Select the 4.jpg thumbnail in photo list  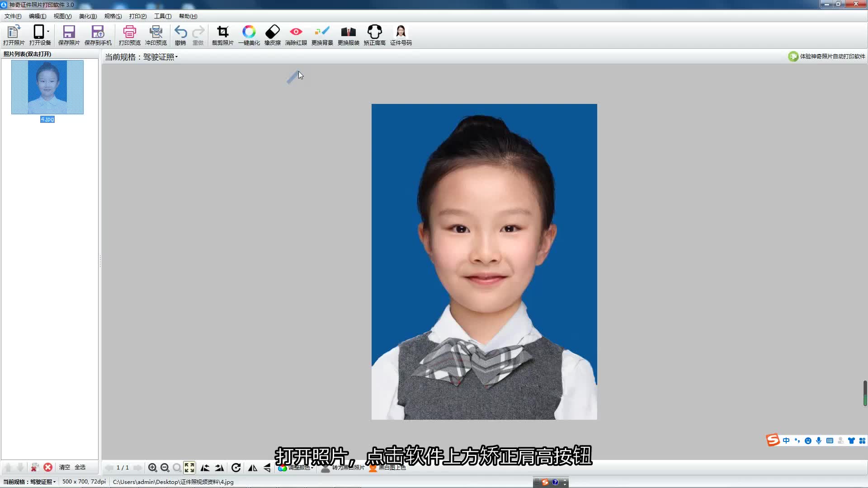pos(47,87)
